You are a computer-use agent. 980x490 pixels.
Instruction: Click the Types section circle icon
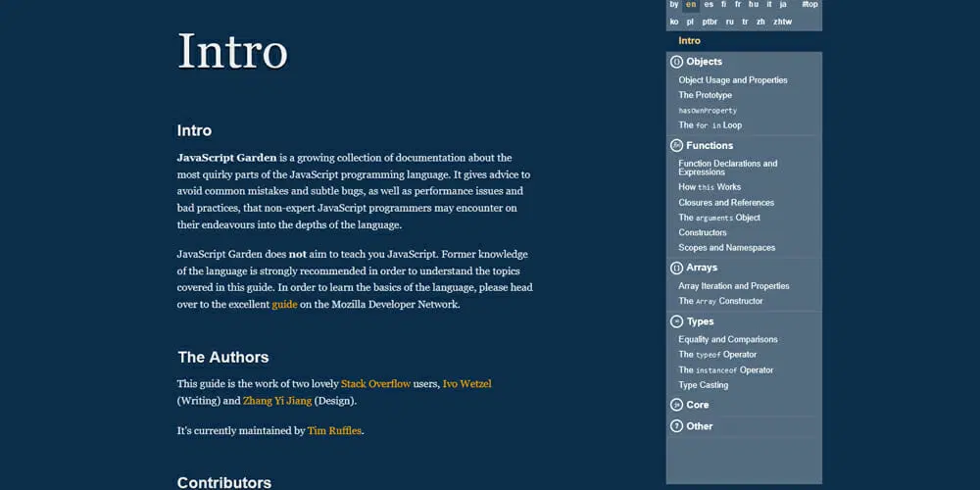click(676, 321)
